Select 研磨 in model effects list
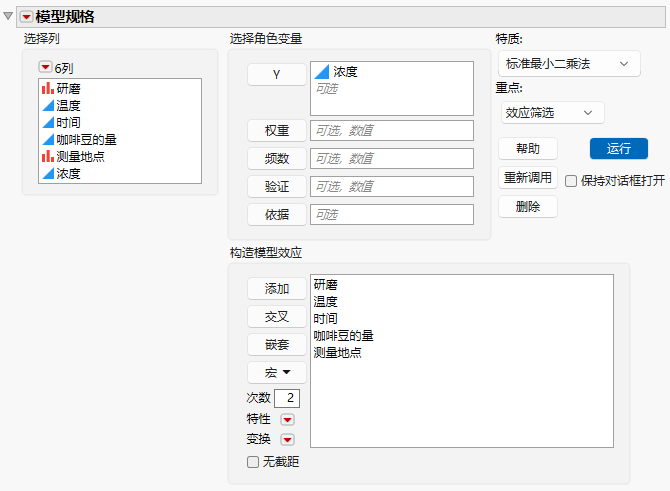 pos(326,285)
